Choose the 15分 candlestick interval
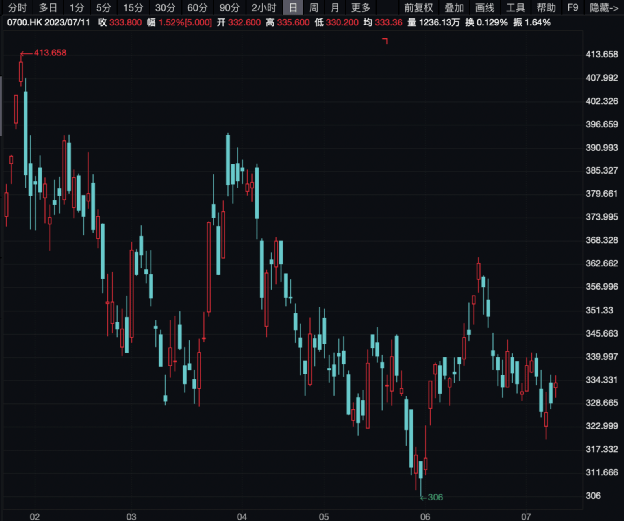624x521 pixels. coord(133,7)
